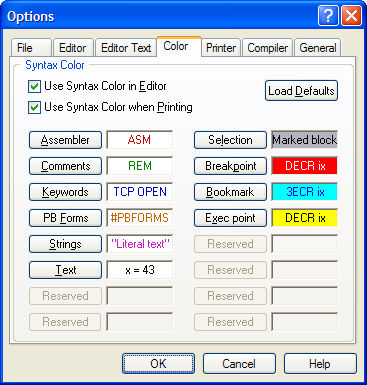Switch to the General tab
Viewport: 367px width, 385px height.
coord(317,48)
